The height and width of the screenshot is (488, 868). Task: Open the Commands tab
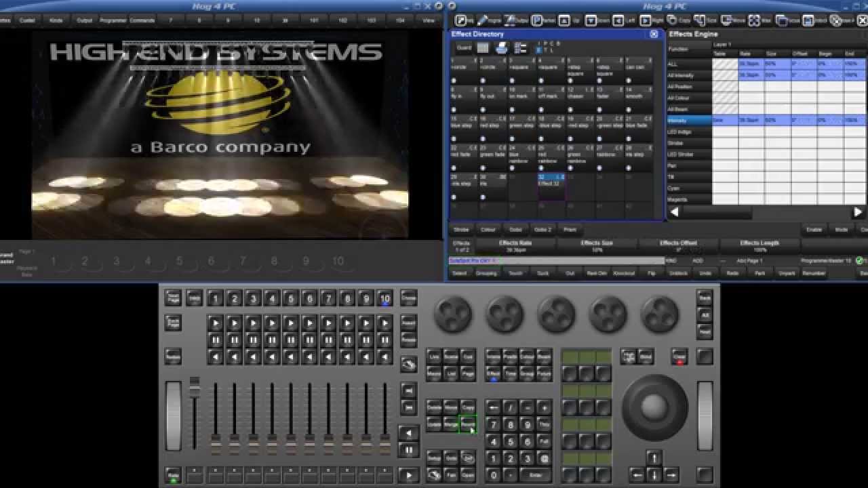(x=142, y=21)
